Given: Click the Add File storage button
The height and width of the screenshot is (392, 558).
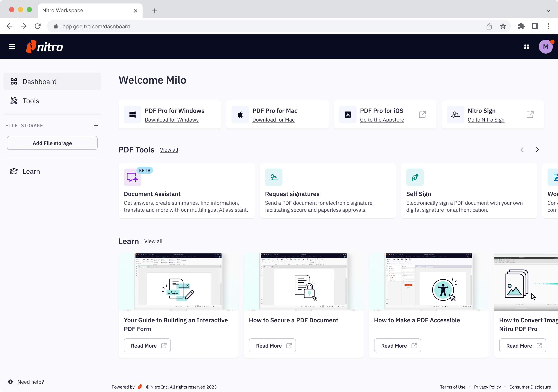Looking at the screenshot, I should pos(52,143).
